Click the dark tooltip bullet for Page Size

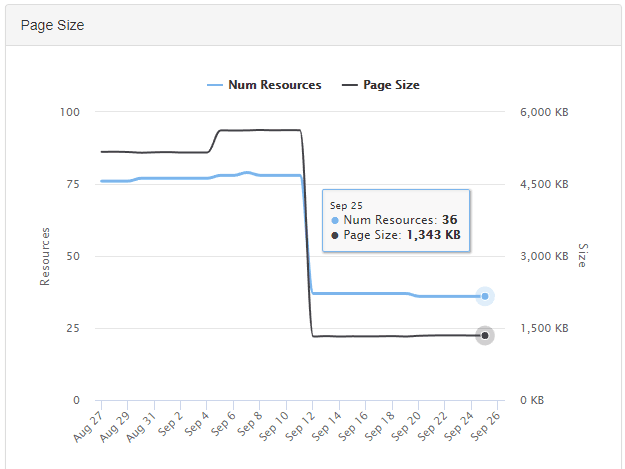[335, 235]
